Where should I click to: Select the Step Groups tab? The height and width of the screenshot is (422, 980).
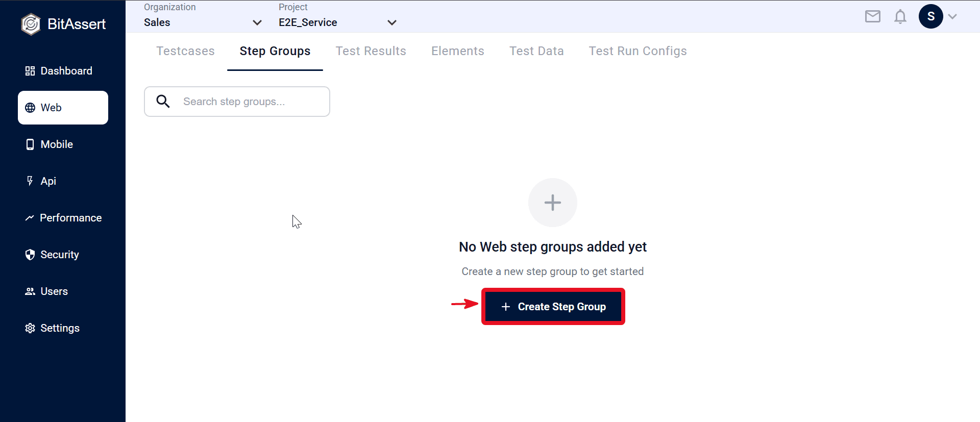(x=275, y=51)
